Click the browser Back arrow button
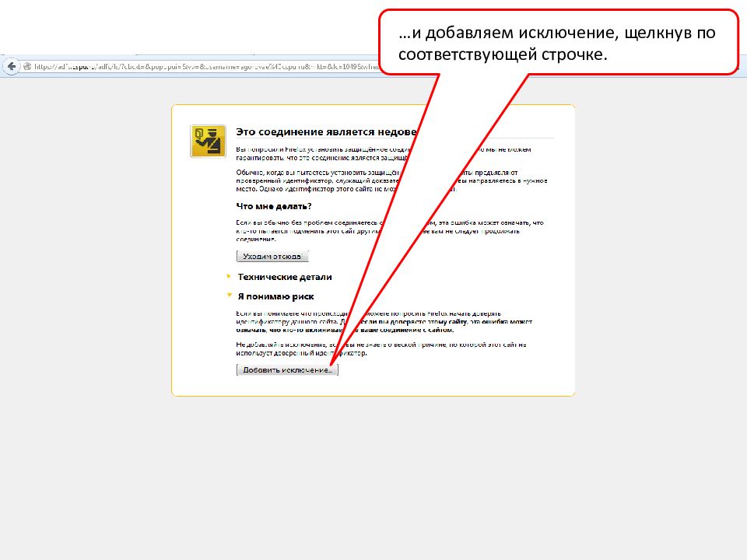The height and width of the screenshot is (560, 747). point(12,67)
